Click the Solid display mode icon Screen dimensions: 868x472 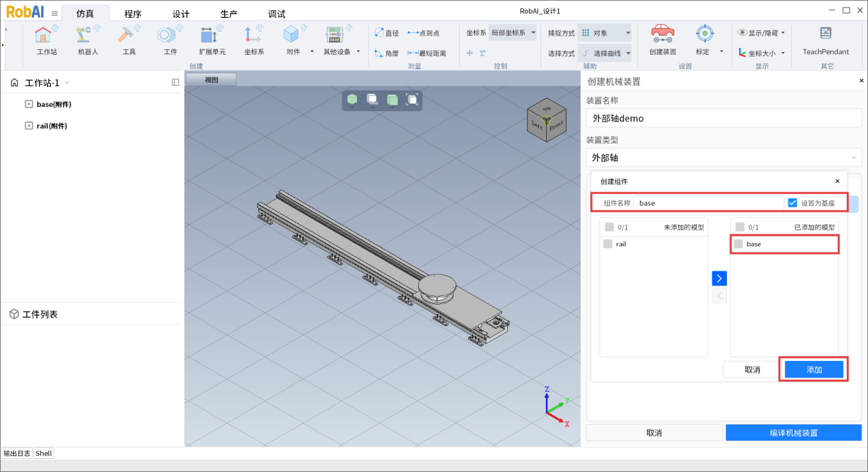372,100
